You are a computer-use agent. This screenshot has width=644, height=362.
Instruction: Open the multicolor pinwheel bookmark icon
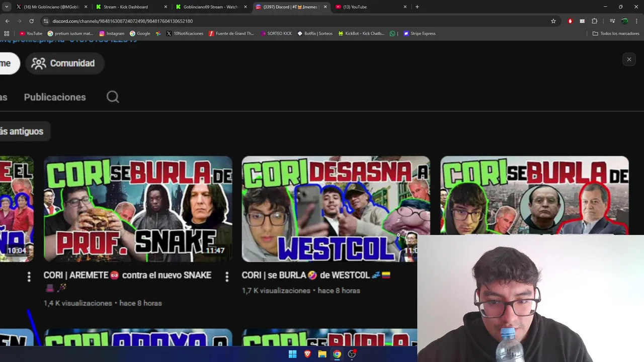pyautogui.click(x=158, y=34)
